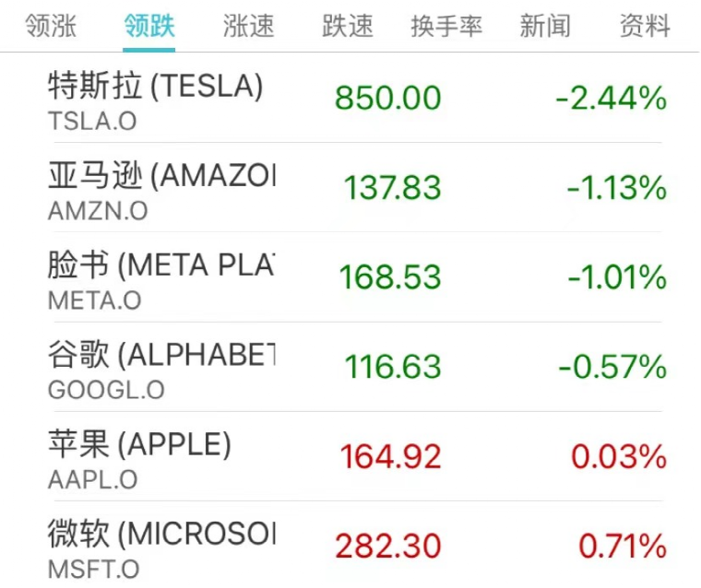The width and height of the screenshot is (701, 588).
Task: Select the 苹果 (APPLE) stock entry
Action: point(350,456)
